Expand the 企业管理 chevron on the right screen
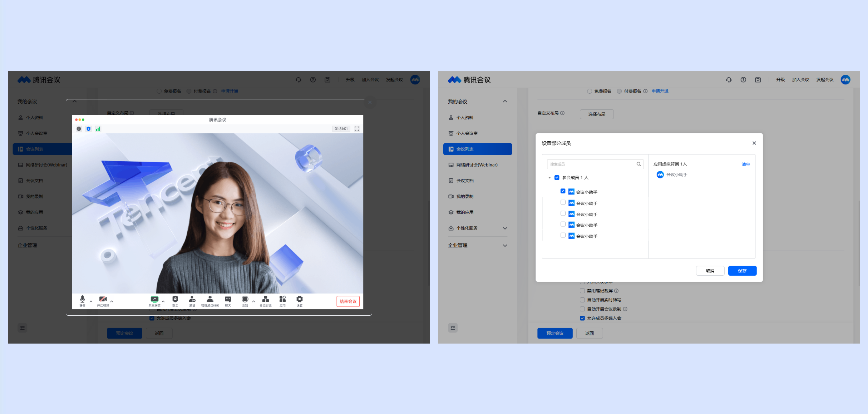 pyautogui.click(x=505, y=246)
